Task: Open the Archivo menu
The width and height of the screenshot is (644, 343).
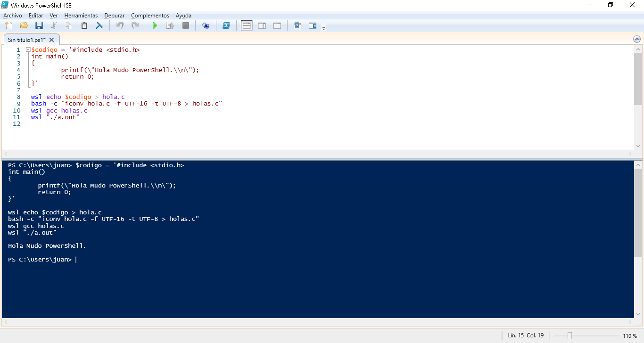Action: pos(13,16)
